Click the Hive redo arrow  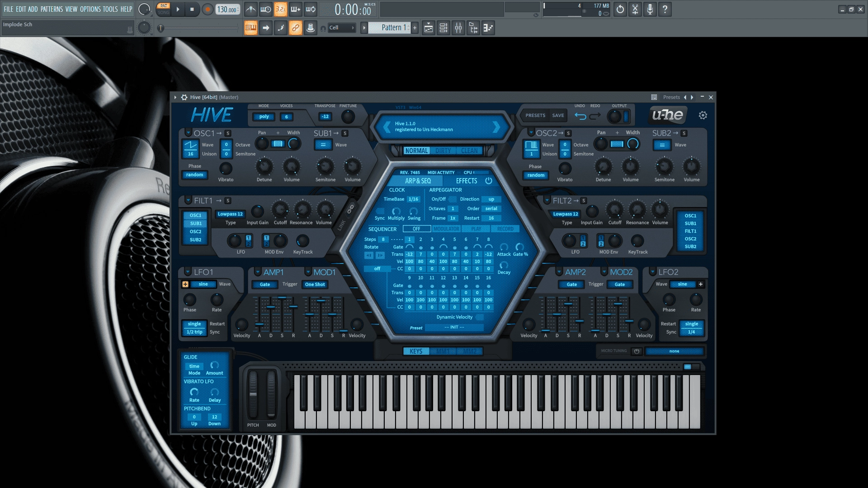click(595, 116)
